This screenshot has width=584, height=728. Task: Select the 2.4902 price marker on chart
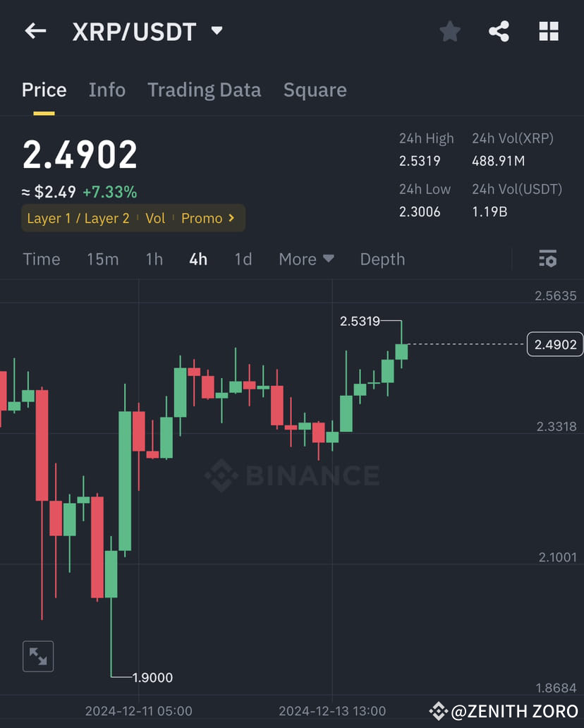pos(554,344)
